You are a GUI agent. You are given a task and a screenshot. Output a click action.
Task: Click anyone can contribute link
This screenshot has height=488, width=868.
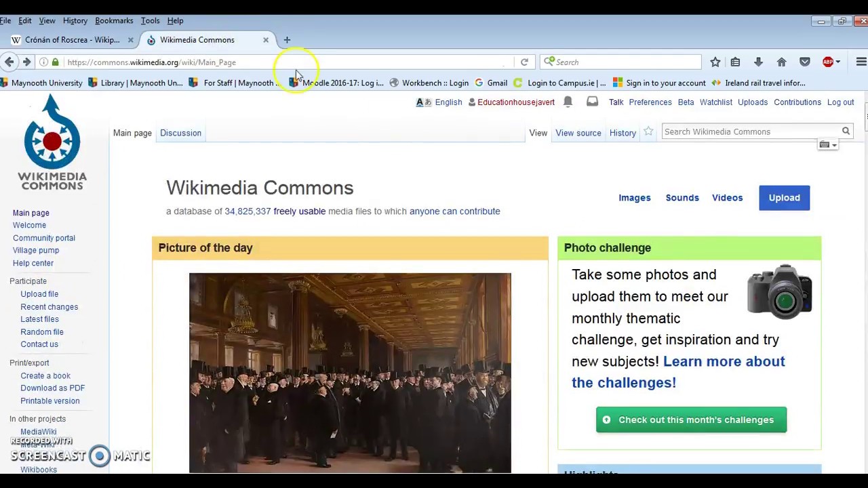coord(455,211)
